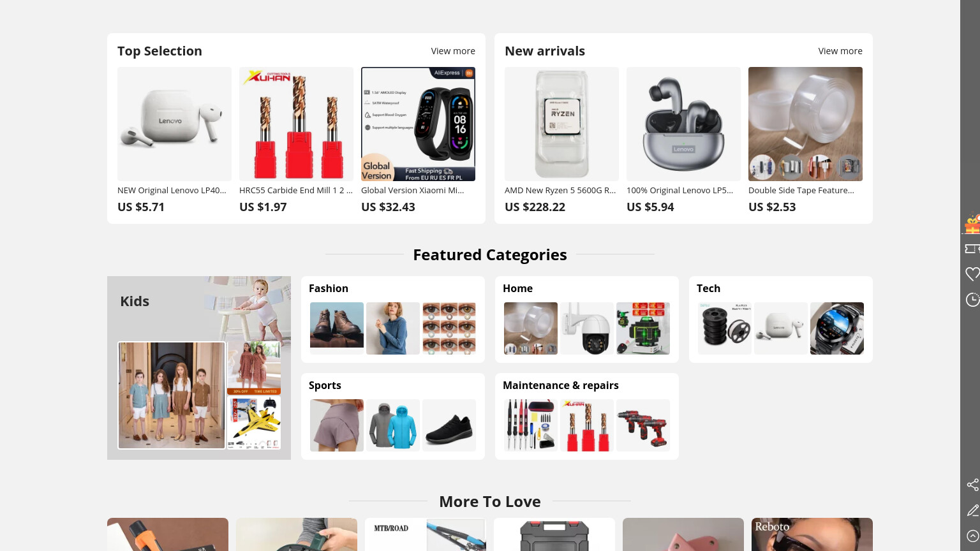Open the Lenovo LP40 earbuds product
Viewport: 980px width, 551px height.
174,124
